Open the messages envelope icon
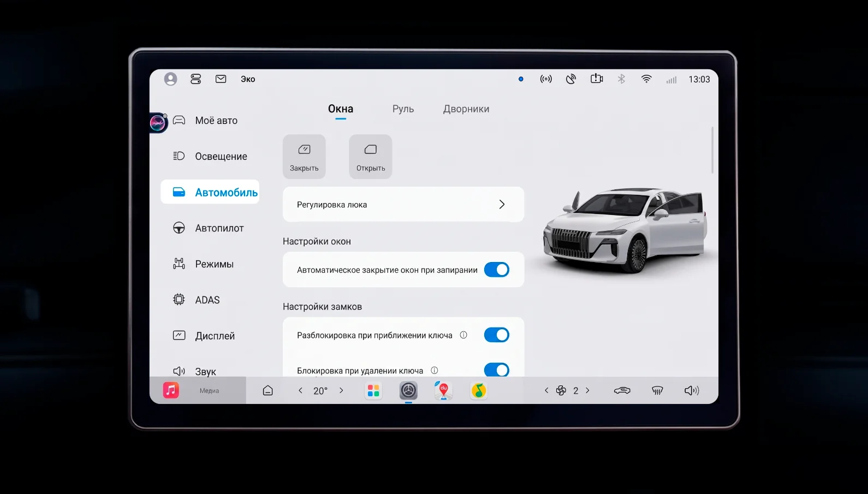This screenshot has height=494, width=868. [x=221, y=79]
